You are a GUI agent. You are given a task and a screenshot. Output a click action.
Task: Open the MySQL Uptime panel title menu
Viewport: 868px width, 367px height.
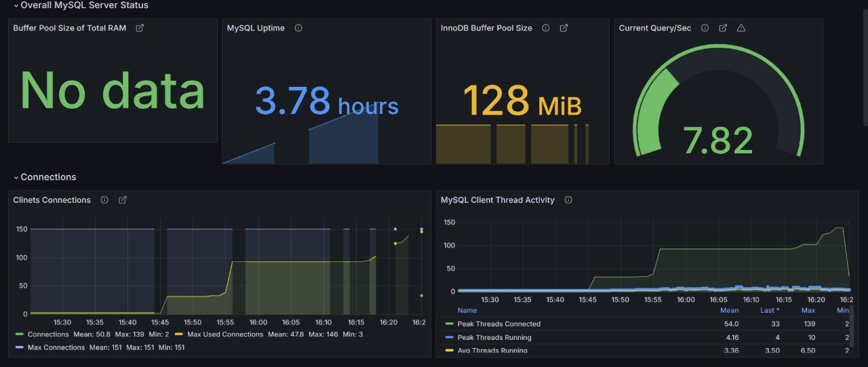256,28
